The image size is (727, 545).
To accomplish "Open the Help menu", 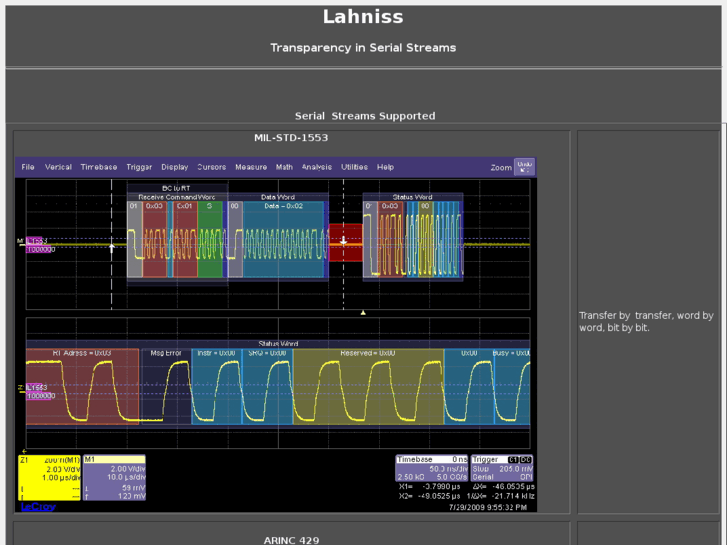I will click(385, 167).
